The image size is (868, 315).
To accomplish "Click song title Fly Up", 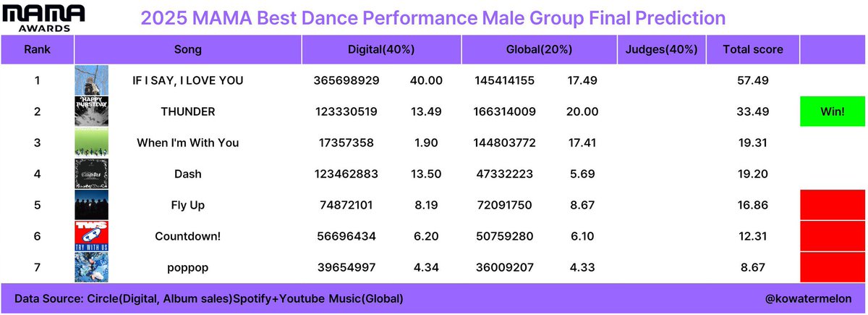I will [188, 205].
